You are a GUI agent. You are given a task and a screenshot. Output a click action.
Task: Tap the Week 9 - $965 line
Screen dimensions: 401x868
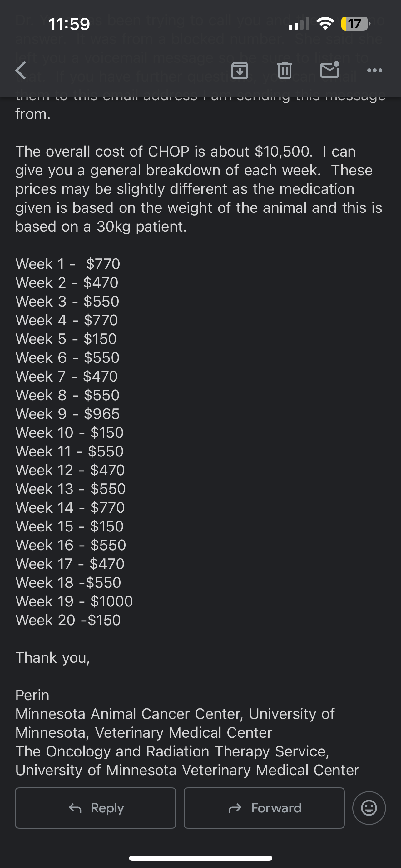pos(68,414)
